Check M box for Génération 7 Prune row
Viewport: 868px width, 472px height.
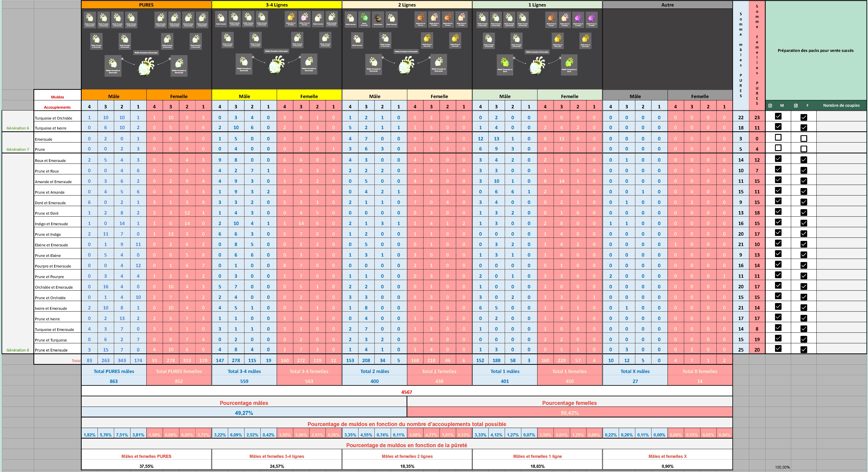tap(778, 148)
